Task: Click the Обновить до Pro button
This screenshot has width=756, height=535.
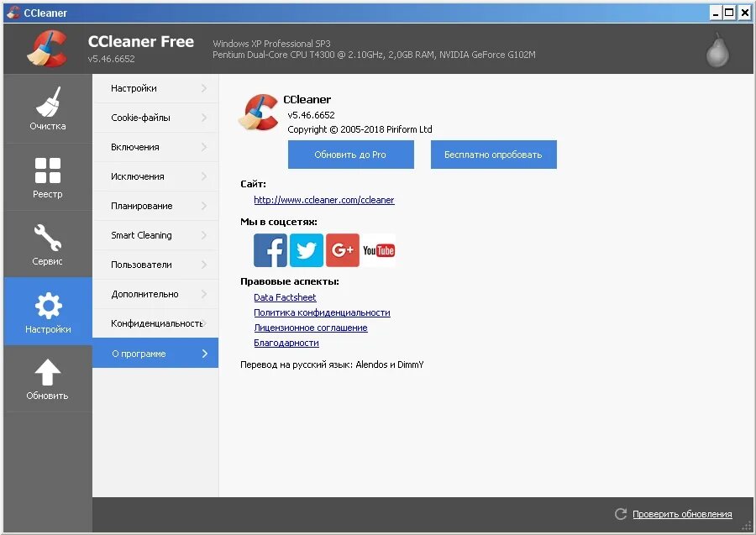Action: 351,155
